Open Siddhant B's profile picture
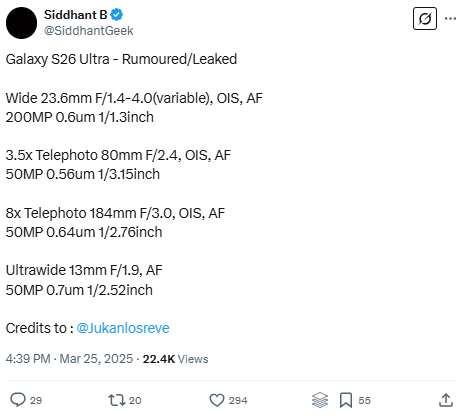 tap(21, 23)
